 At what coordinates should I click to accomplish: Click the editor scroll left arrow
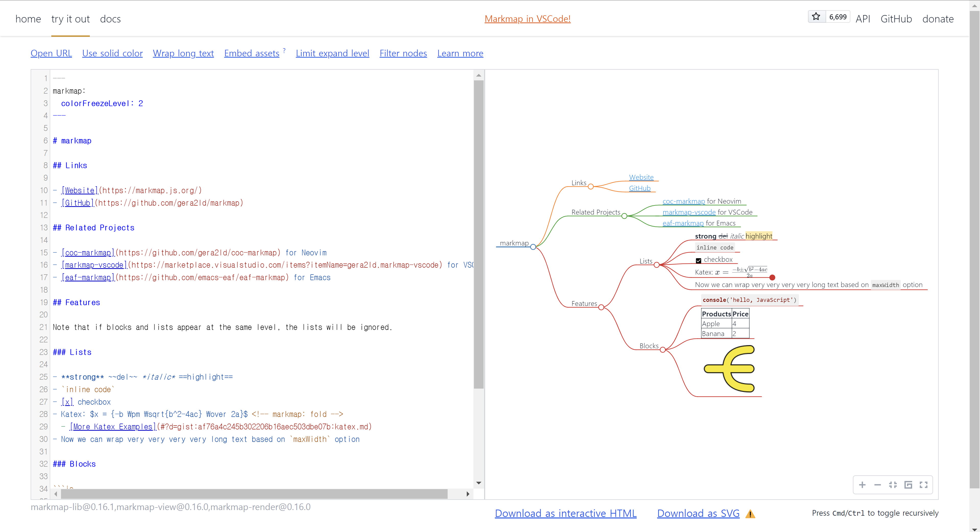point(56,494)
